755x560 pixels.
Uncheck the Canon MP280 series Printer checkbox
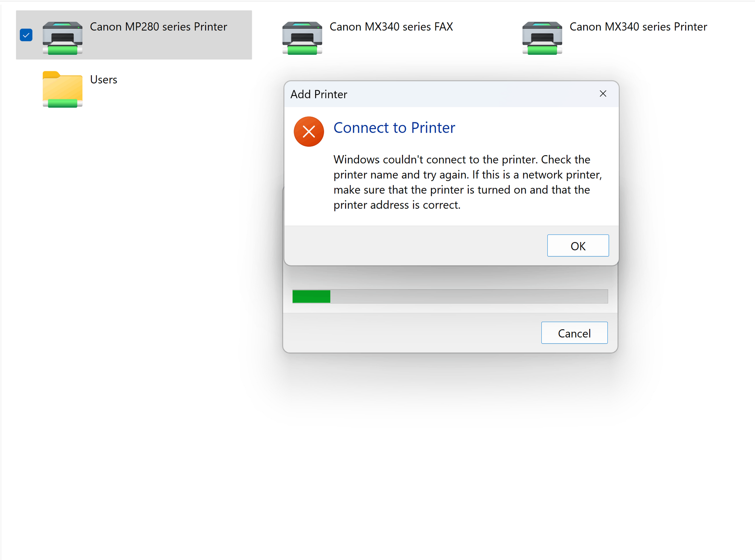(x=26, y=35)
